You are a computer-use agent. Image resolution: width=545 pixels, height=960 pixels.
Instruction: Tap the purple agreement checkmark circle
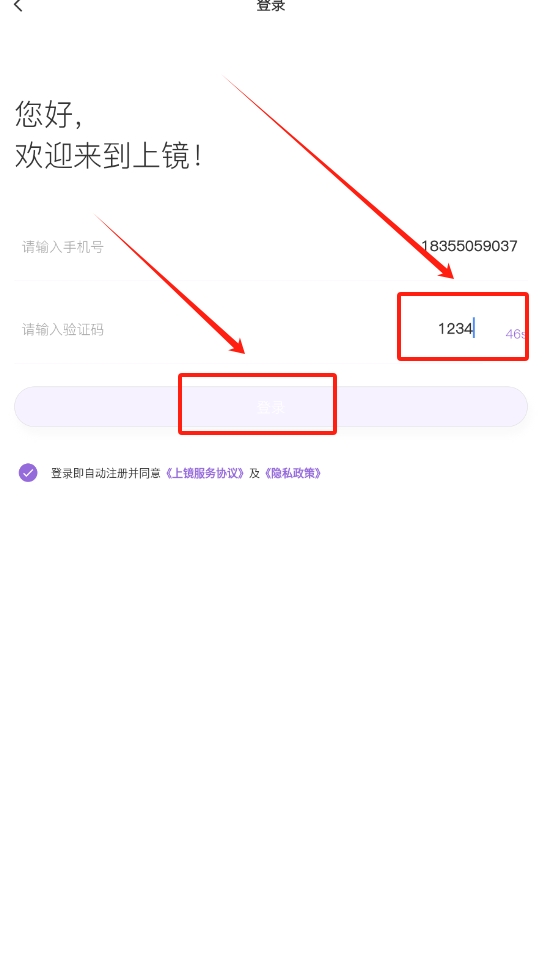click(28, 473)
